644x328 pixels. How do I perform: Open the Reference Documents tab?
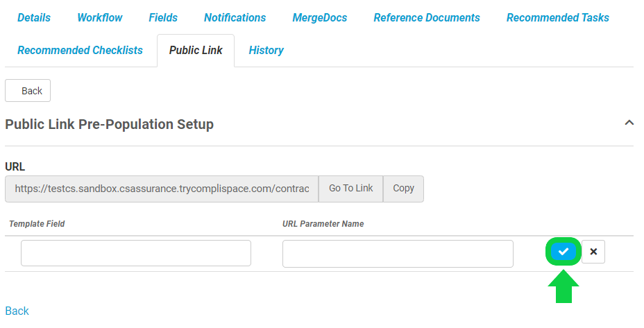coord(427,17)
